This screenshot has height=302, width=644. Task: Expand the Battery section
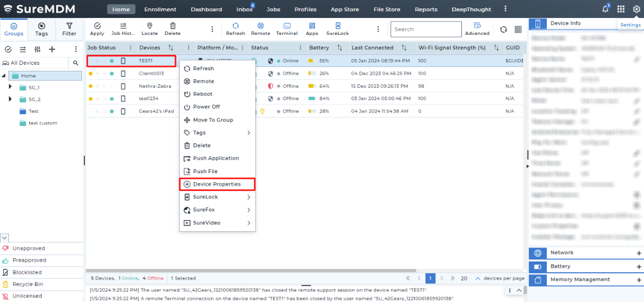click(x=638, y=267)
